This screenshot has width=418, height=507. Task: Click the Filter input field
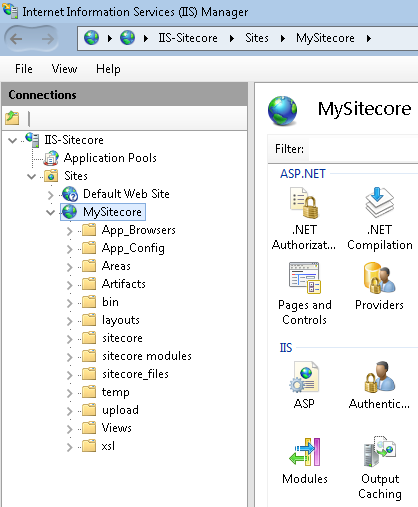click(x=363, y=149)
